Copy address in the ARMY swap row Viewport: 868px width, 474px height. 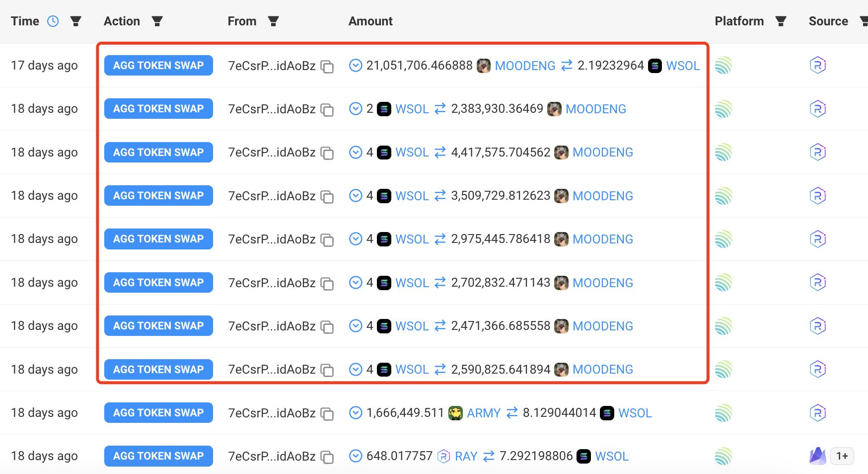[x=327, y=413]
